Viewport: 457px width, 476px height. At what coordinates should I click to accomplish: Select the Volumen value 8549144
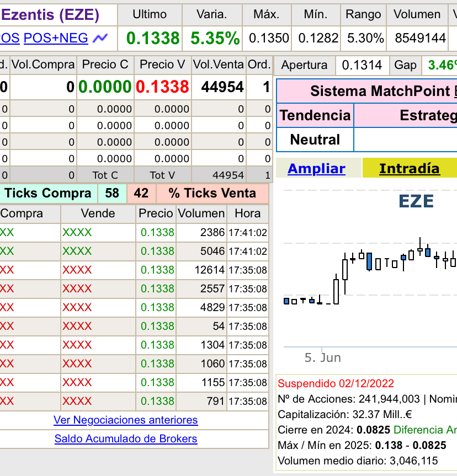click(x=420, y=38)
